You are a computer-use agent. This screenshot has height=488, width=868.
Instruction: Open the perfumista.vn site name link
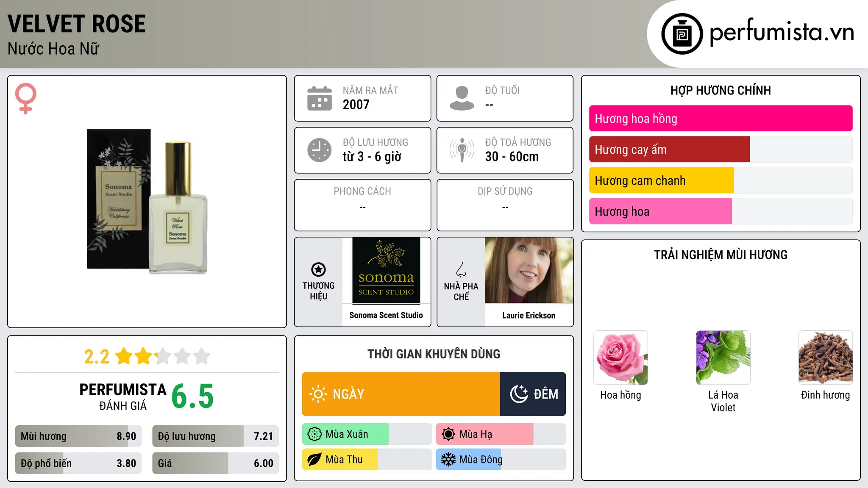click(782, 33)
